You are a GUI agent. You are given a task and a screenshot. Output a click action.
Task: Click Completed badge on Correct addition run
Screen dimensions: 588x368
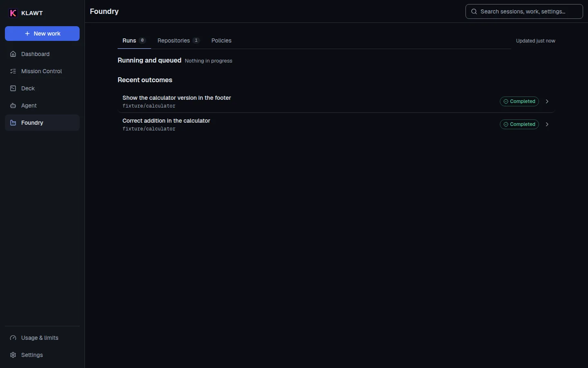pyautogui.click(x=519, y=124)
